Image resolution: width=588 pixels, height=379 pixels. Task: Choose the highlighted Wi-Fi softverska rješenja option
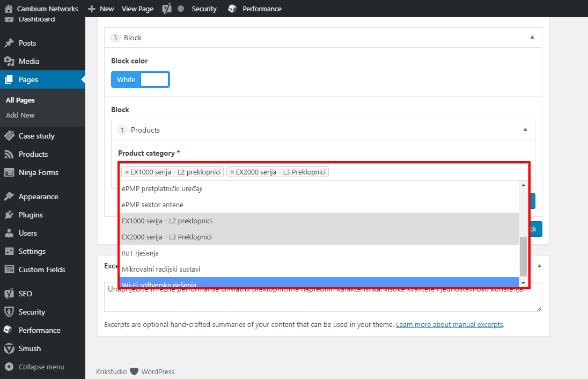[x=319, y=283]
